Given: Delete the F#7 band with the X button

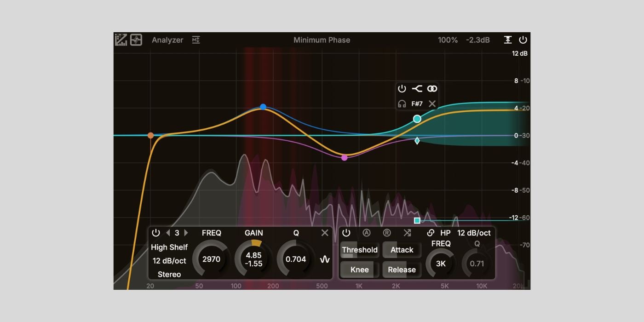Looking at the screenshot, I should coord(432,103).
